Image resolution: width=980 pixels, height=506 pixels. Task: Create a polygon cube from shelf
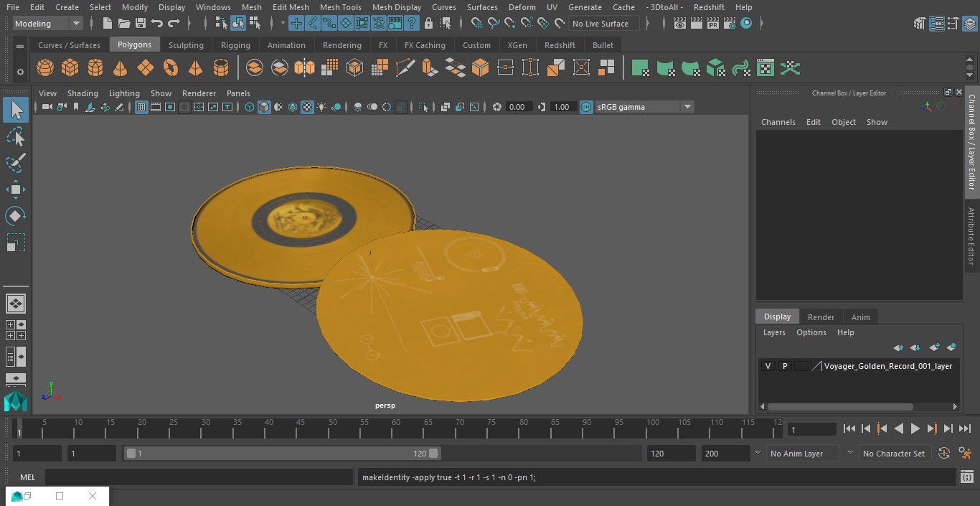(x=70, y=68)
